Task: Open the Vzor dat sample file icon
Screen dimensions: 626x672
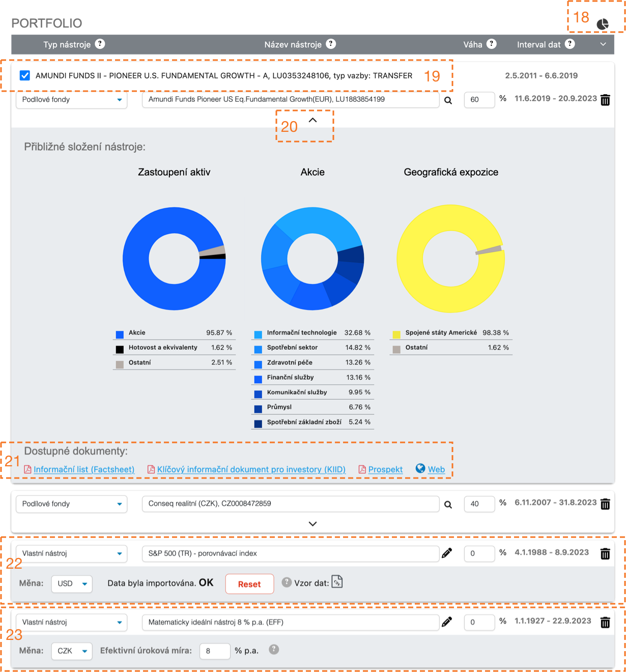Action: (337, 581)
